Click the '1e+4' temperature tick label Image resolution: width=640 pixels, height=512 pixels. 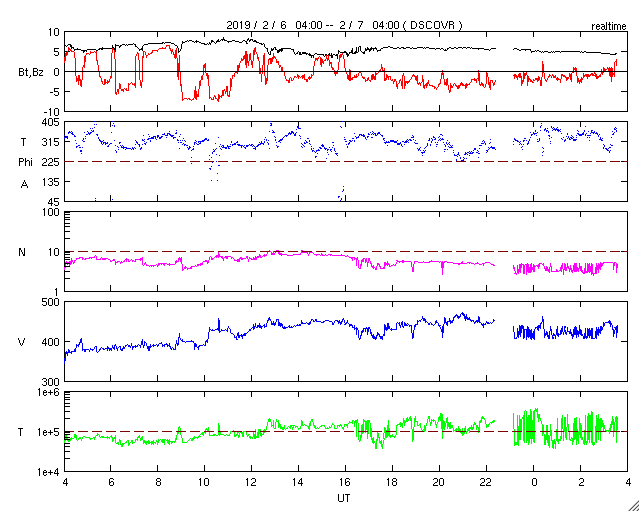(x=49, y=472)
